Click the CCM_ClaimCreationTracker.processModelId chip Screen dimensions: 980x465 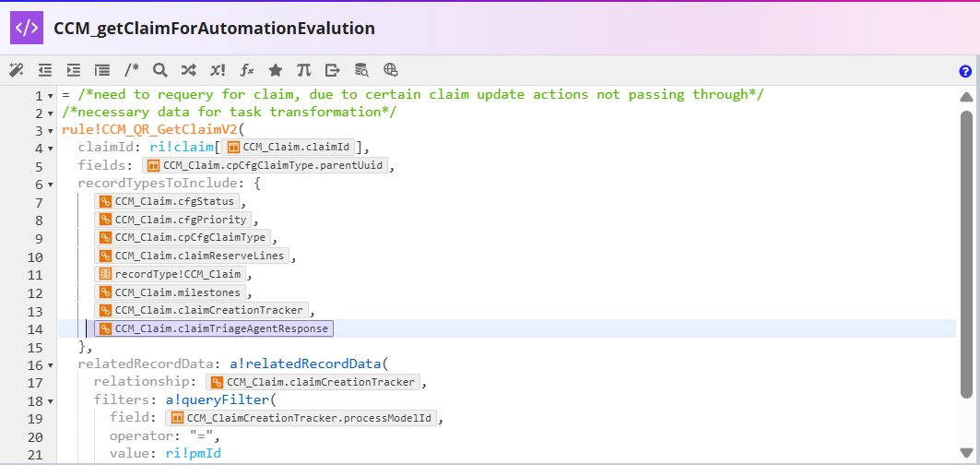[301, 418]
